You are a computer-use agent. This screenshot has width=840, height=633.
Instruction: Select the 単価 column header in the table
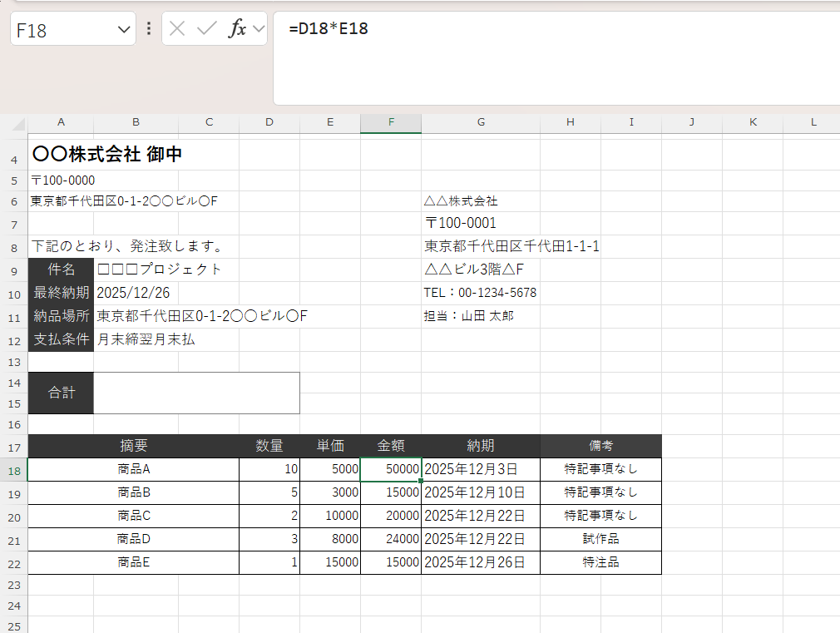coord(329,446)
